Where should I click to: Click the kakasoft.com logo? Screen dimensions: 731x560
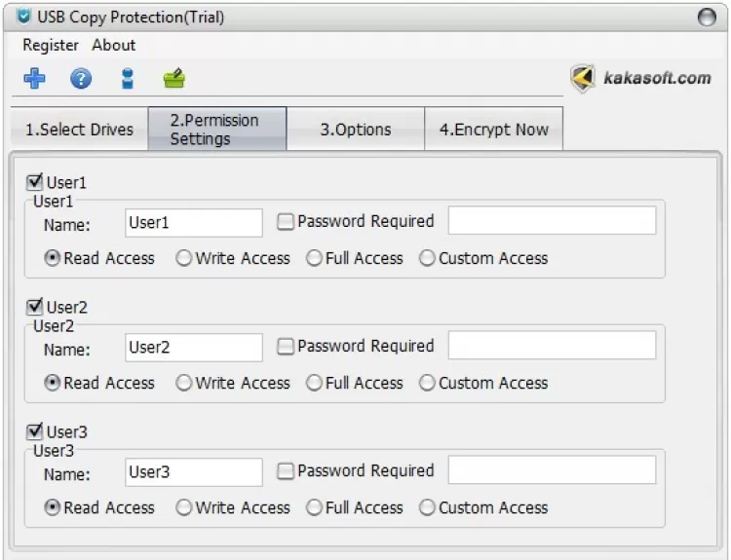click(640, 78)
